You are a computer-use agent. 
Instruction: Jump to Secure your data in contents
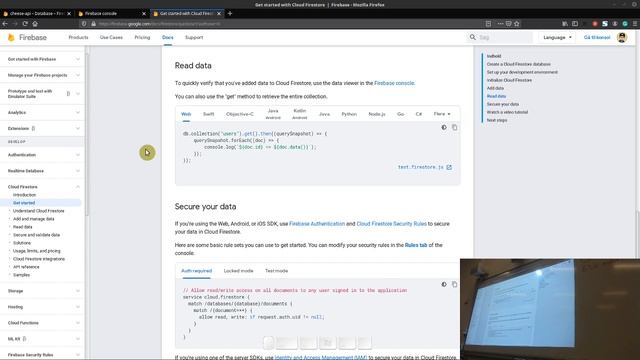[502, 104]
